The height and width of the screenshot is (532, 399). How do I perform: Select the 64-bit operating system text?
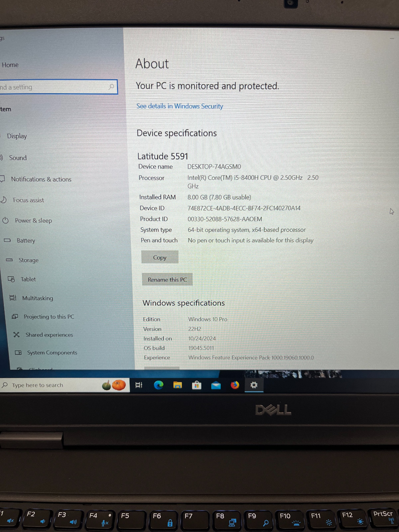247,230
